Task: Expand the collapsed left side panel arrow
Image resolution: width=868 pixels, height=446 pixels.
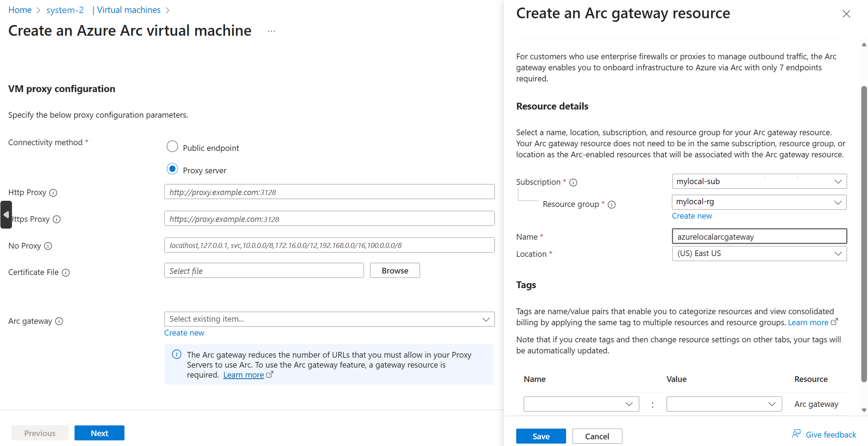Action: point(6,214)
